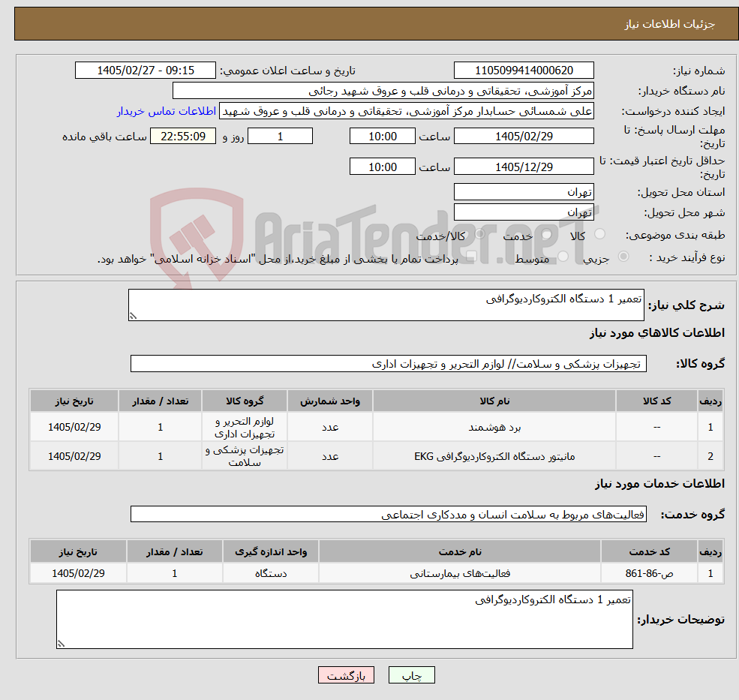
Task: Open the اطلاعات تماس خریدار link
Action: [167, 111]
